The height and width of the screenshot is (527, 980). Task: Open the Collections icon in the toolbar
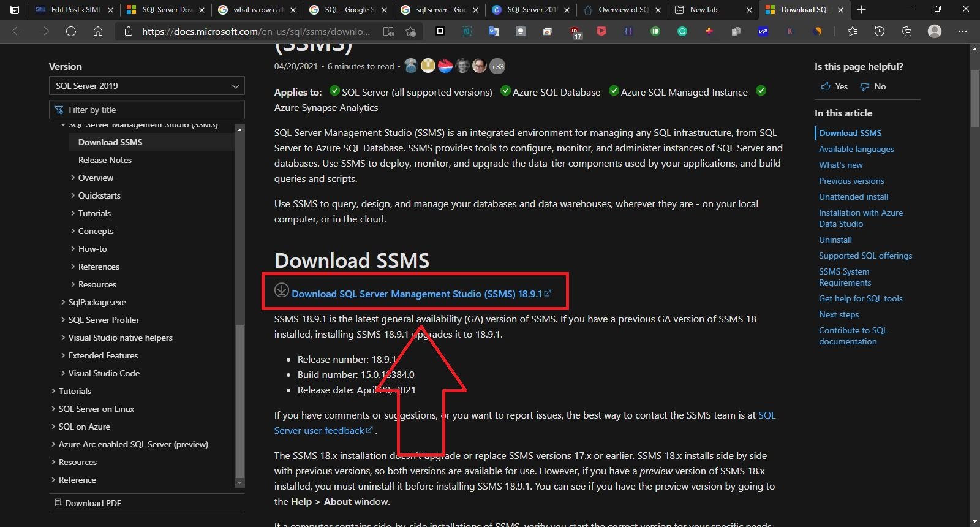907,31
